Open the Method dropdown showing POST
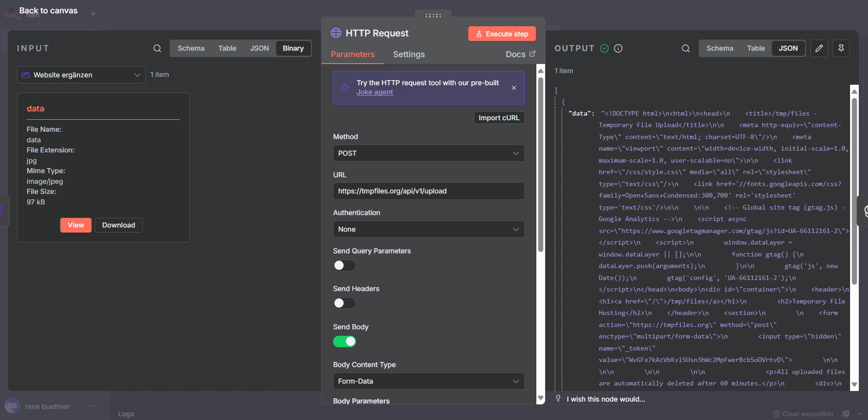 [428, 153]
